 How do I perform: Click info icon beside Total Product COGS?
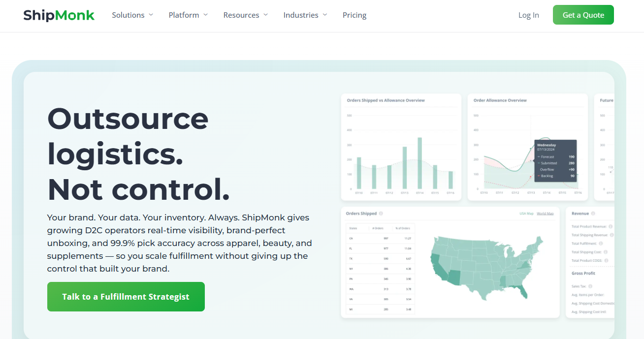[606, 260]
